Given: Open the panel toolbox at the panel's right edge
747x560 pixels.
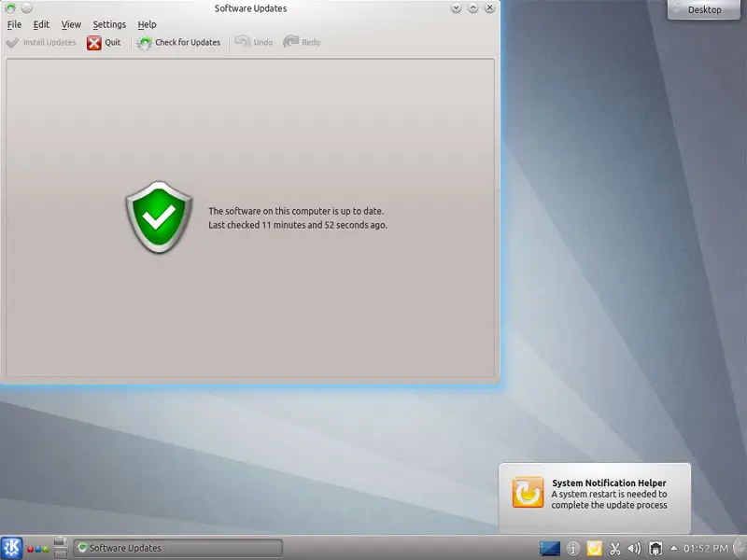Looking at the screenshot, I should (x=740, y=548).
